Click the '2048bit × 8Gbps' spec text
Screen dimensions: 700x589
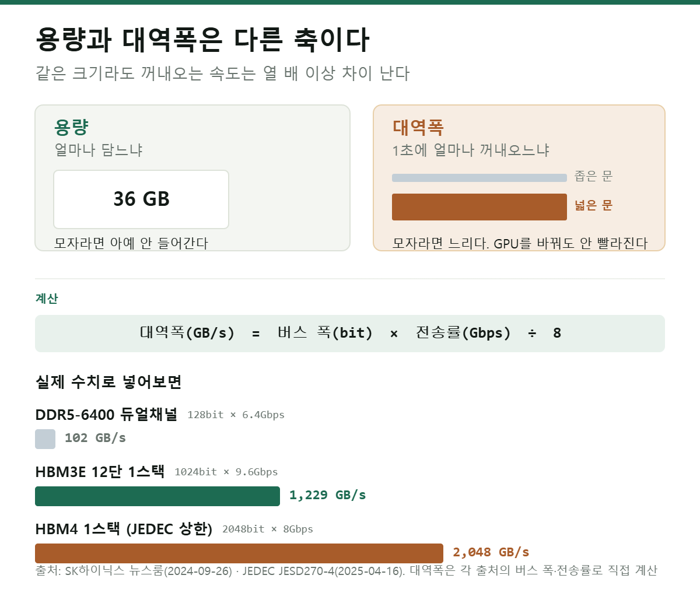tap(268, 529)
